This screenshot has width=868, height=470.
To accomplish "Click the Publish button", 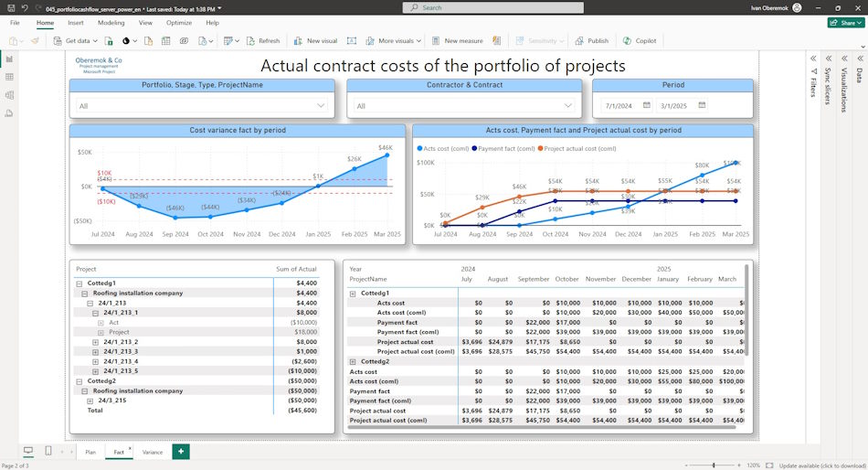I will pyautogui.click(x=592, y=41).
